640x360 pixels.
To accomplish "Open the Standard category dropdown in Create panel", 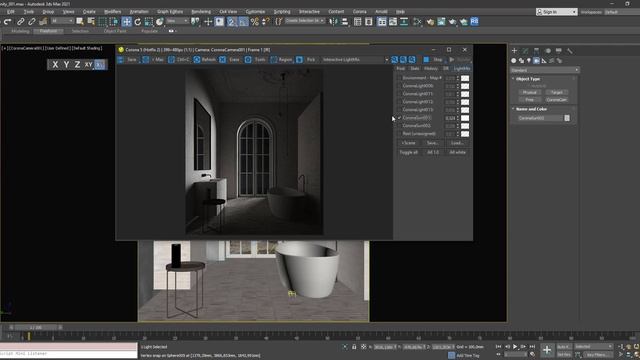I will 544,70.
